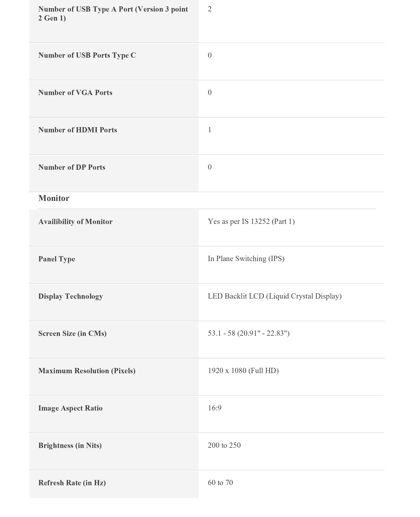Image resolution: width=420 pixels, height=517 pixels.
Task: Click the 'Number of USB Ports Type C' label
Action: [x=87, y=55]
